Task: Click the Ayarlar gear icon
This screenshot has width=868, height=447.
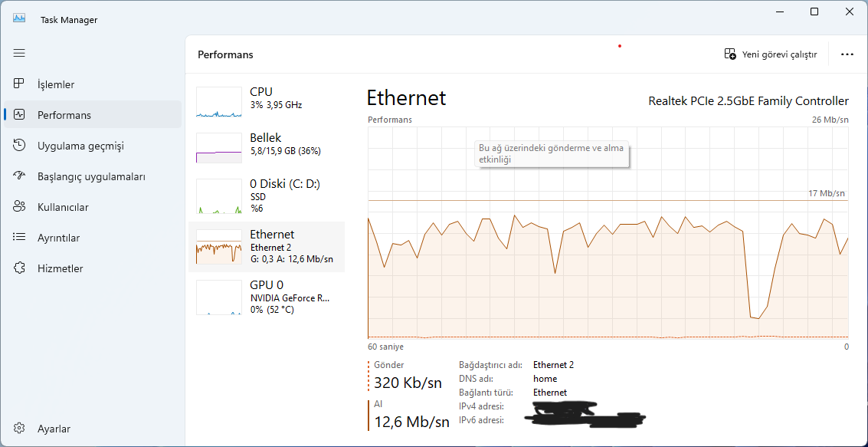Action: (x=20, y=429)
